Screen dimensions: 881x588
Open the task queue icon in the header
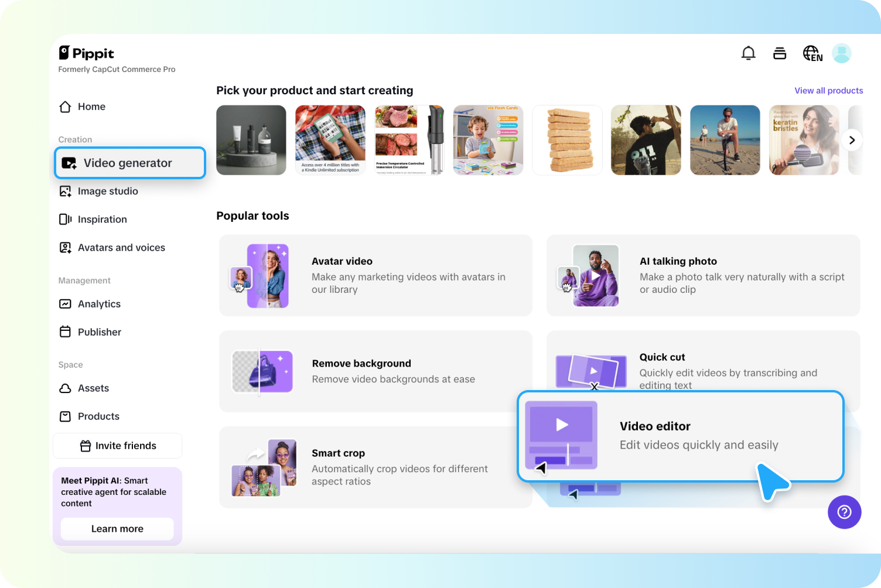coord(780,53)
